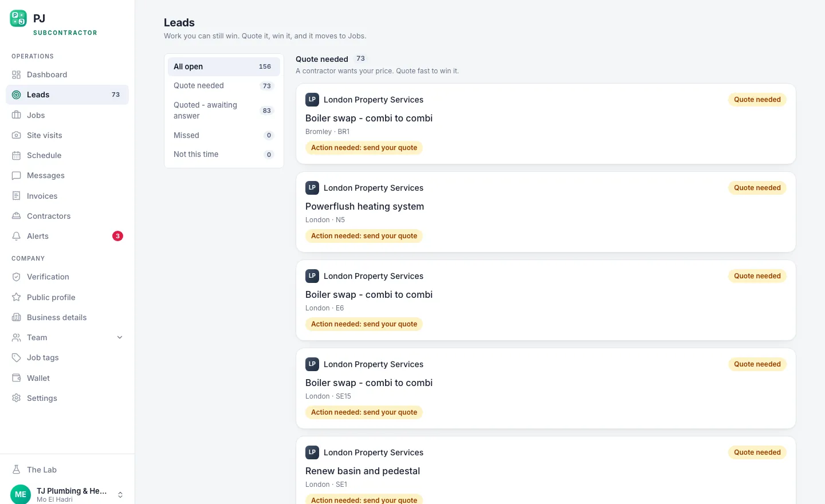Open the account switcher chevrons
Screen dimensions: 825x504
120,495
